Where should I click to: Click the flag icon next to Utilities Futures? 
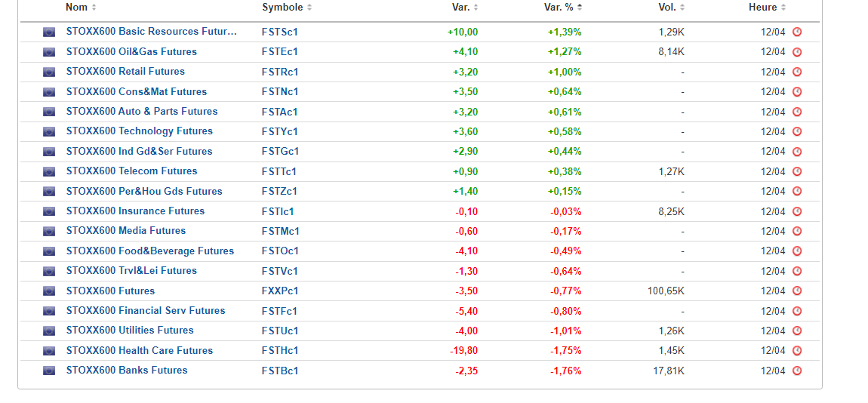point(49,331)
